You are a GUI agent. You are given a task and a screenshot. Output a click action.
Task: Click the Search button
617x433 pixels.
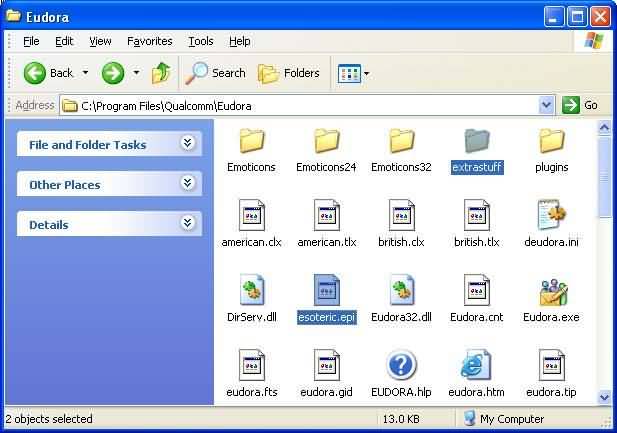pyautogui.click(x=216, y=73)
